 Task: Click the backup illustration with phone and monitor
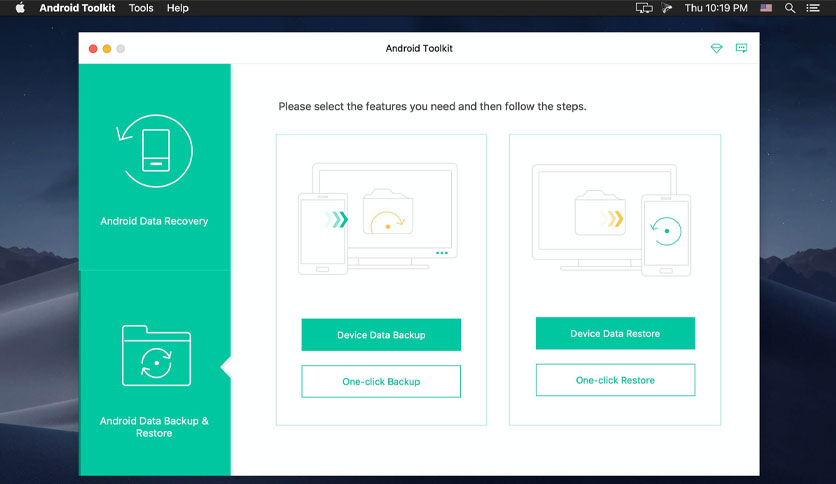[x=378, y=219]
